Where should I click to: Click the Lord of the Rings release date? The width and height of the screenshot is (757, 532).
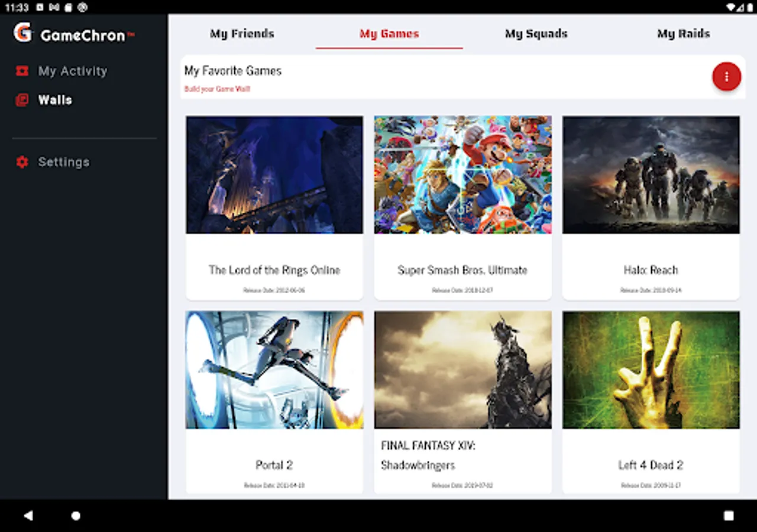(x=274, y=290)
